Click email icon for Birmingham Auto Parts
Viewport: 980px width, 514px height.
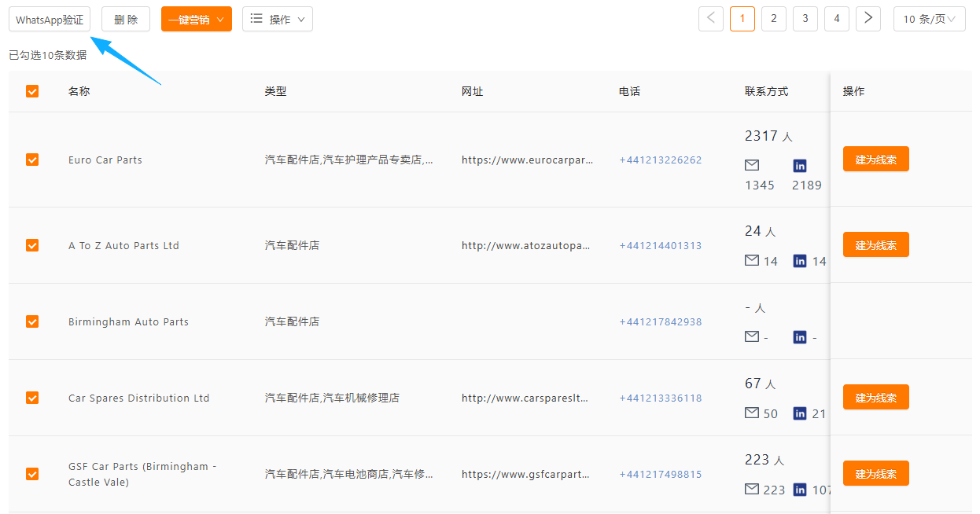click(x=752, y=336)
